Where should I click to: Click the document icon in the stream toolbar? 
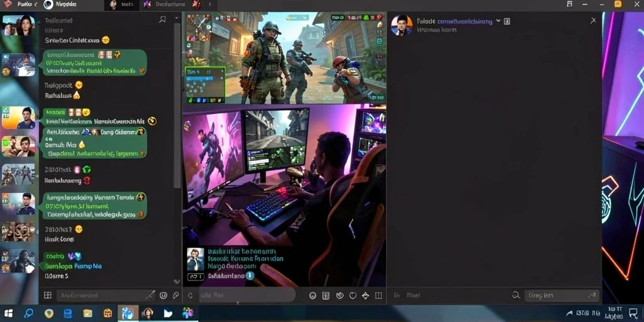[x=326, y=296]
